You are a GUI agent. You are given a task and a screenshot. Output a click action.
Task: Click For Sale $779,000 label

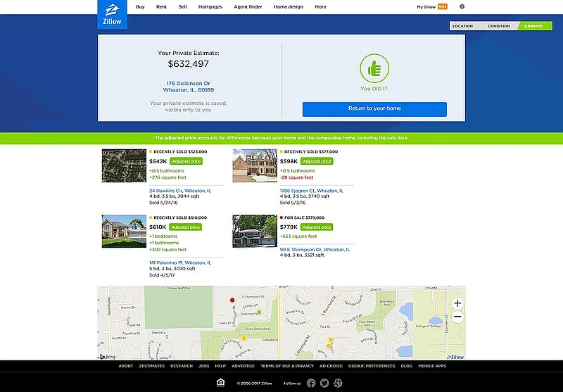(304, 217)
